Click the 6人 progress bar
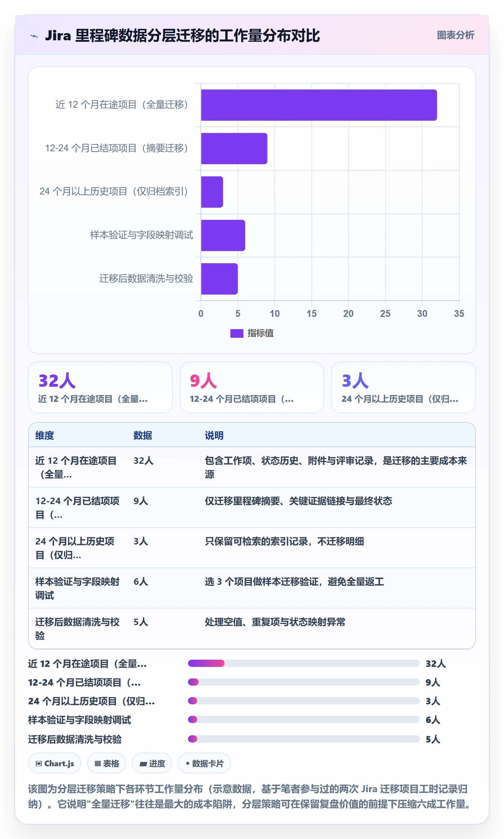This screenshot has height=839, width=504. pyautogui.click(x=304, y=719)
